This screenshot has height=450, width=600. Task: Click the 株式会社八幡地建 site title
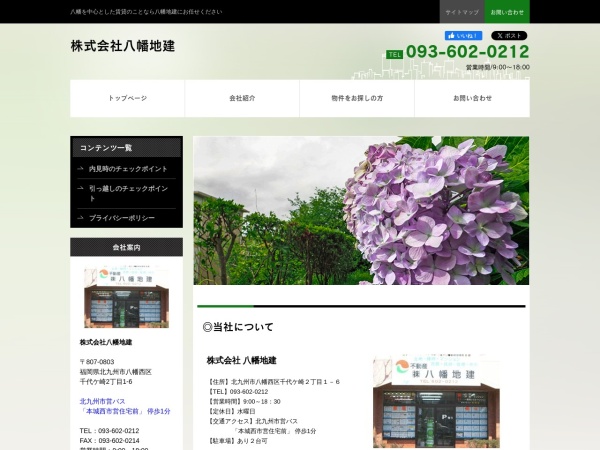coord(123,46)
